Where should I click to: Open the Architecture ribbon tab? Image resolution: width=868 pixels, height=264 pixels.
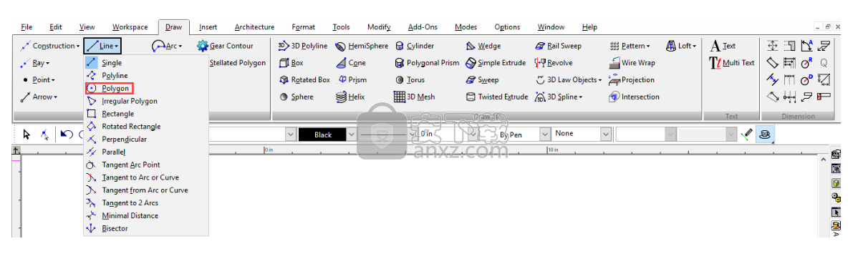coord(254,27)
